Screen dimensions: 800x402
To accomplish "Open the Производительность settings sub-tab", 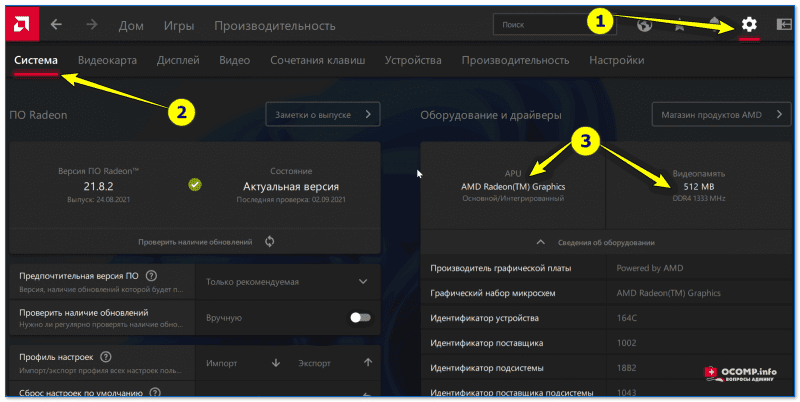I will click(x=515, y=60).
